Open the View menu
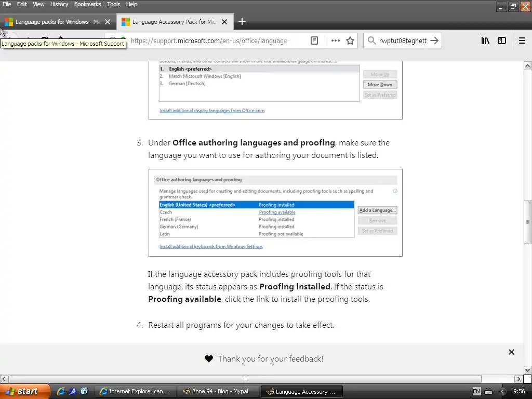The width and height of the screenshot is (532, 399). [38, 4]
